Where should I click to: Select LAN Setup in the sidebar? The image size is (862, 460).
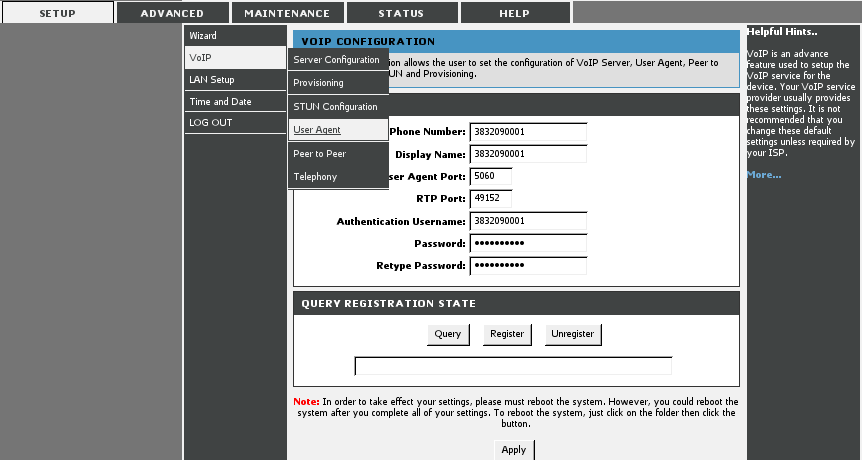pos(234,80)
